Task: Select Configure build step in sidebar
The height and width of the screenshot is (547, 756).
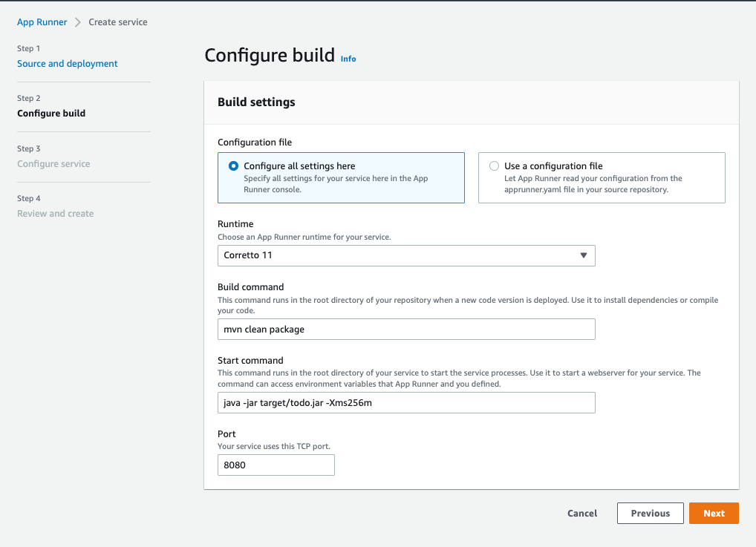Action: pos(51,114)
